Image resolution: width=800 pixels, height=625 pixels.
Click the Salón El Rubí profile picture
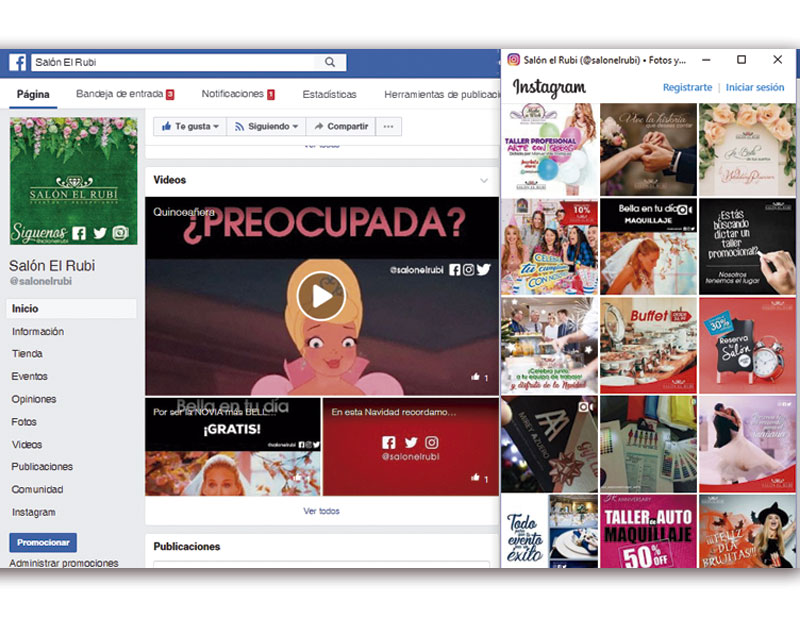pos(73,181)
